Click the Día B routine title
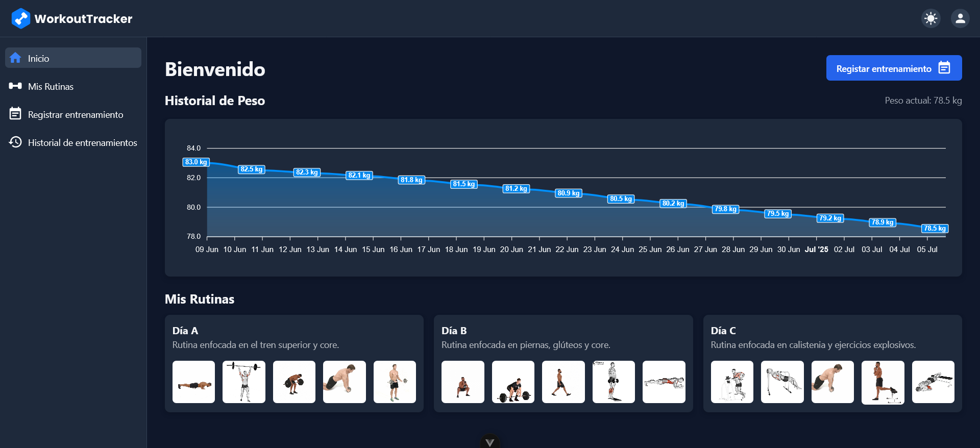The image size is (980, 448). (454, 331)
